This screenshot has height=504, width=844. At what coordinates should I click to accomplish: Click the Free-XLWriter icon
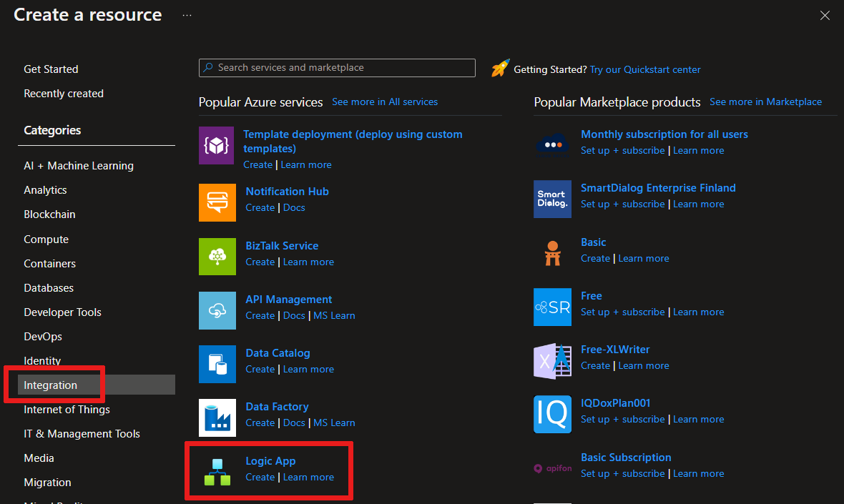pos(552,361)
